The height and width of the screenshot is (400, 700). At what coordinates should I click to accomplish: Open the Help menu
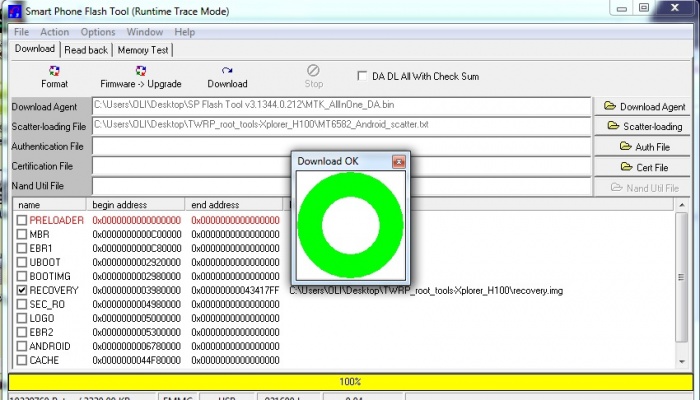click(x=184, y=32)
